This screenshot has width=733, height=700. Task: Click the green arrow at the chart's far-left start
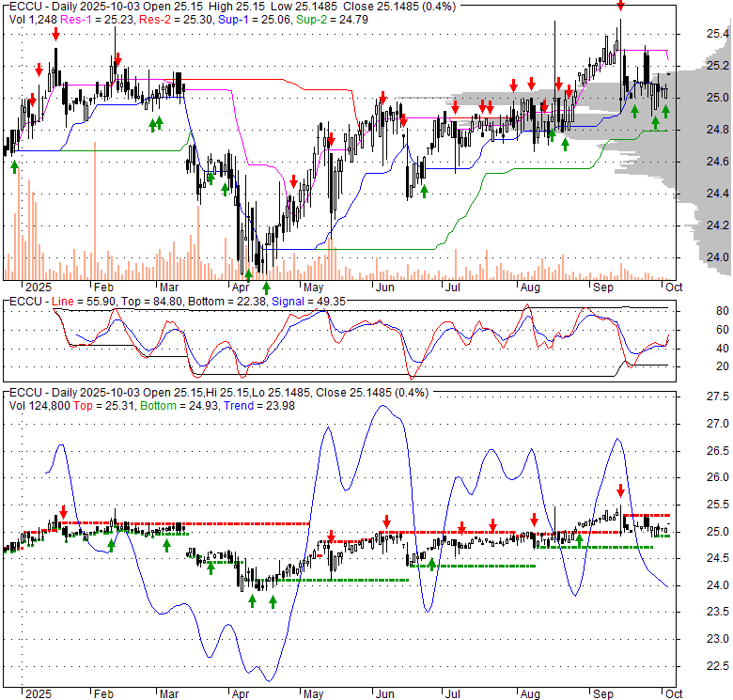tap(14, 166)
